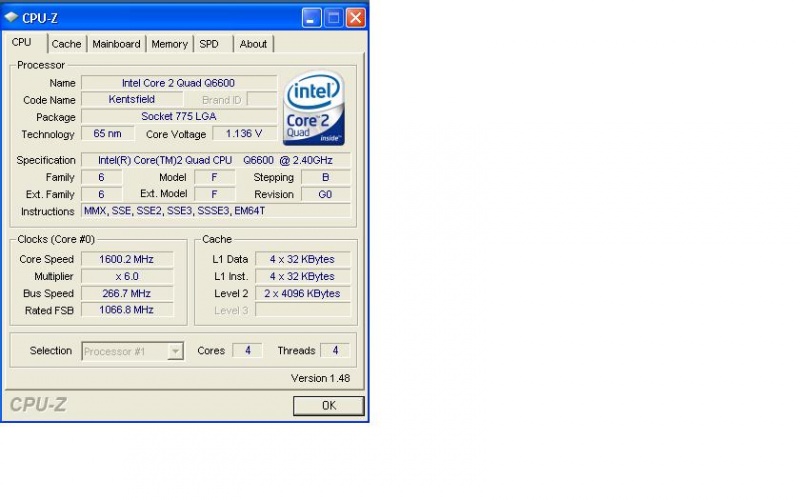Click the Core Voltage value box
The width and height of the screenshot is (800, 500).
tap(244, 134)
